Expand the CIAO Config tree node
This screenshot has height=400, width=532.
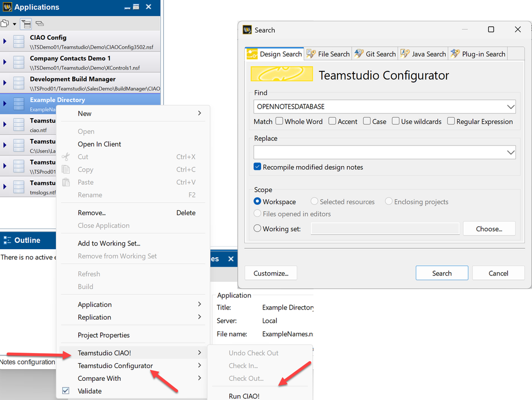[5, 41]
